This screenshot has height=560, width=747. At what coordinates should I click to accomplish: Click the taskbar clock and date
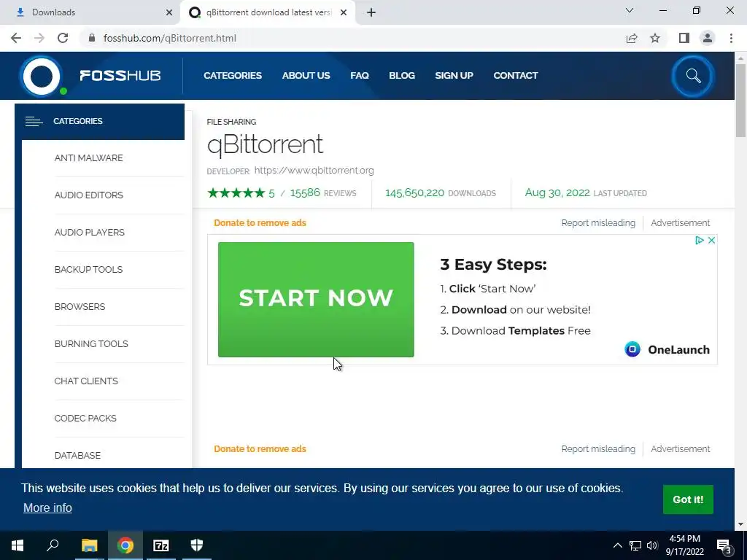pos(684,545)
